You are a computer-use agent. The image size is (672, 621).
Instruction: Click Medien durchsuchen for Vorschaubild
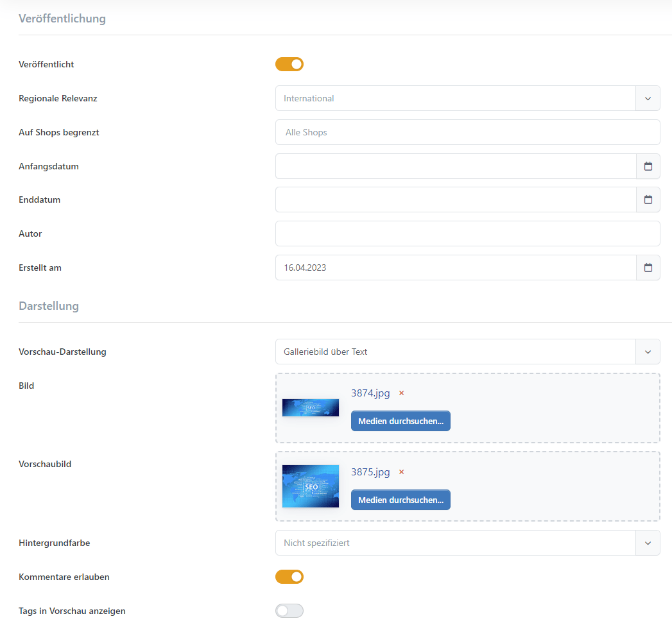[x=401, y=500]
